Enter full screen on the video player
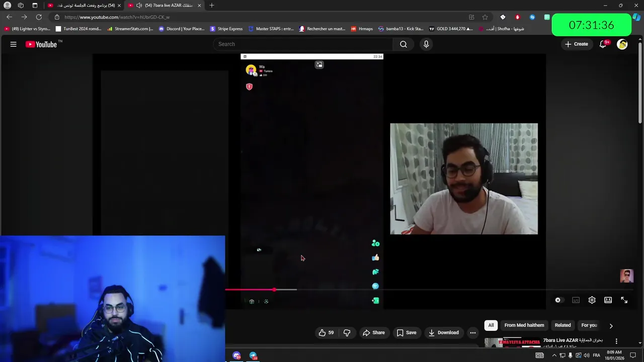Viewport: 644px width, 362px height. (624, 300)
